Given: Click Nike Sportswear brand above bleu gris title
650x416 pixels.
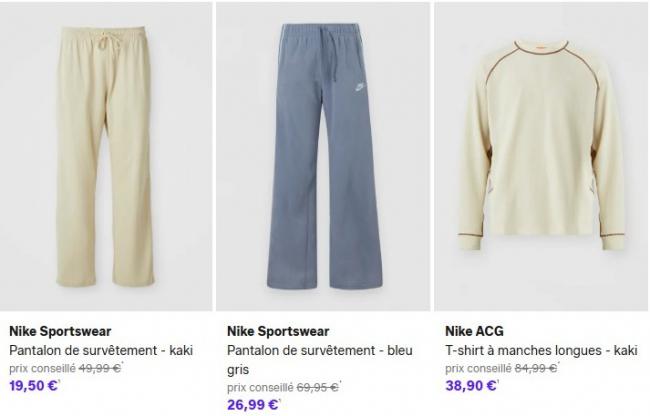Looking at the screenshot, I should pyautogui.click(x=278, y=332).
